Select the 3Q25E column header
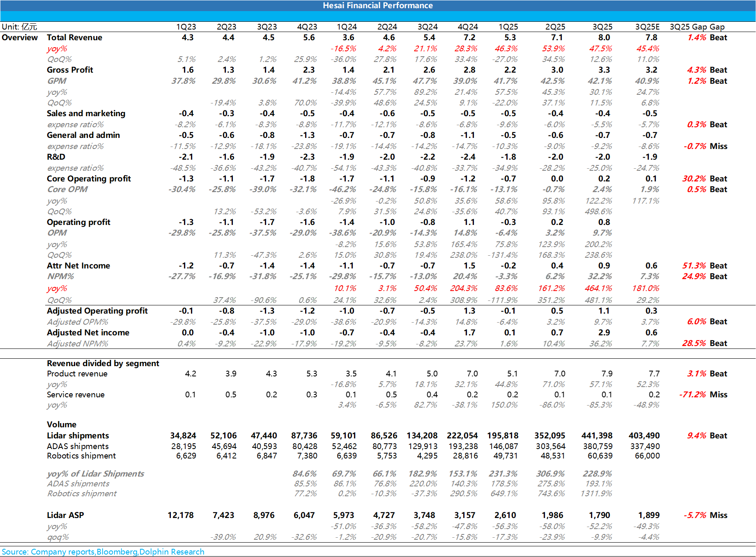 pos(647,27)
